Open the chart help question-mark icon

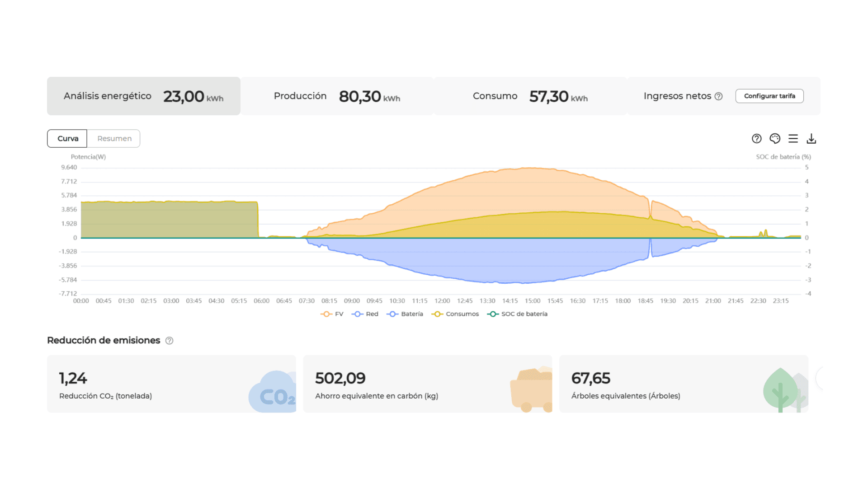click(756, 139)
